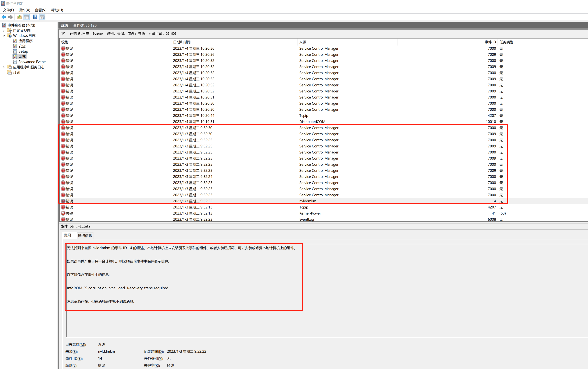The image size is (588, 369).
Task: Sort by the 事件 ID column header
Action: [x=490, y=42]
